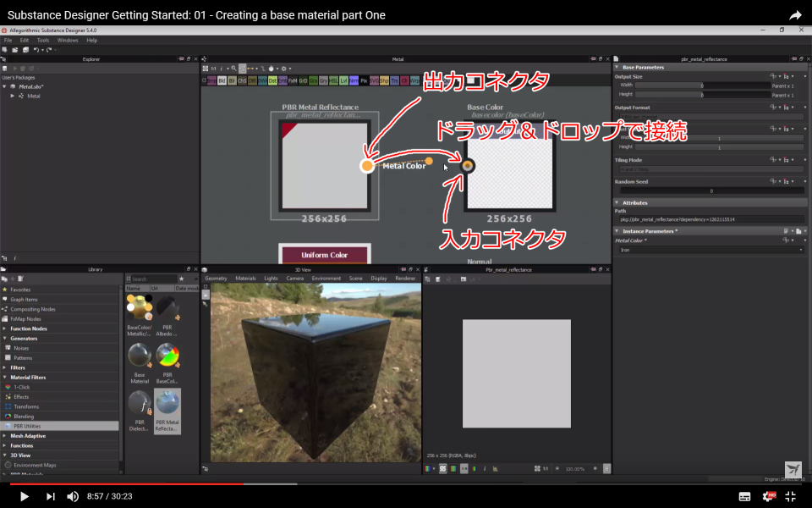812x508 pixels.
Task: Add a Blur (Blr) node
Action: [232, 81]
